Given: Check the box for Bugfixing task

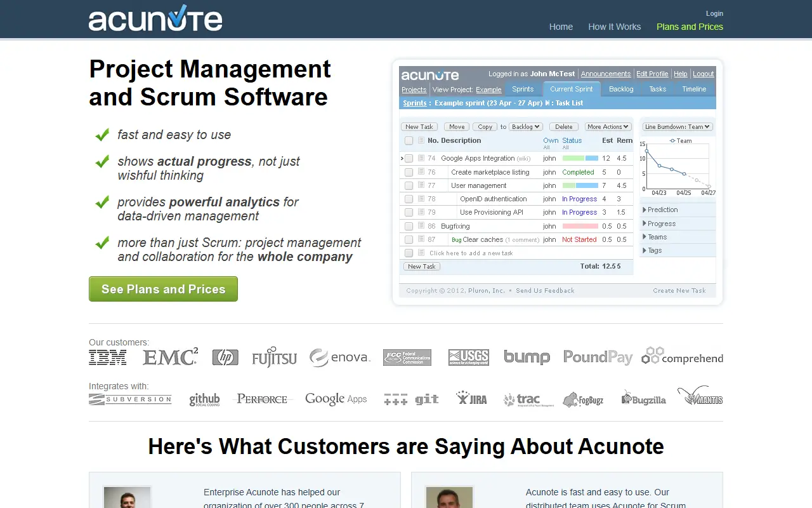Looking at the screenshot, I should click(409, 227).
